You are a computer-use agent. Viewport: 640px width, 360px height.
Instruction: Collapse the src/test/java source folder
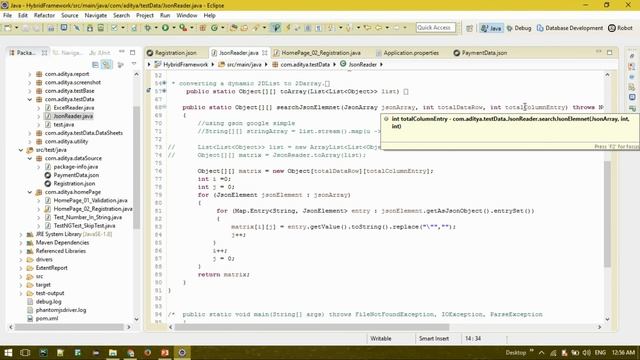click(21, 150)
